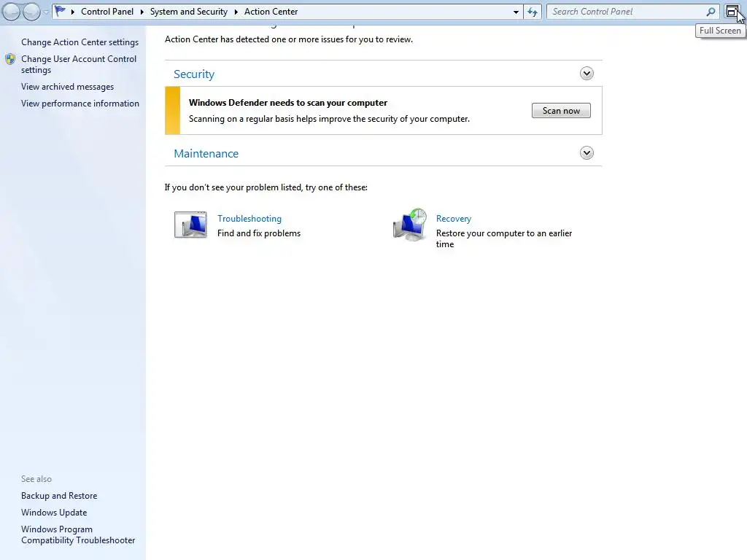Screen dimensions: 747x560
Task: Select System and Security breadcrumb
Action: 189,12
